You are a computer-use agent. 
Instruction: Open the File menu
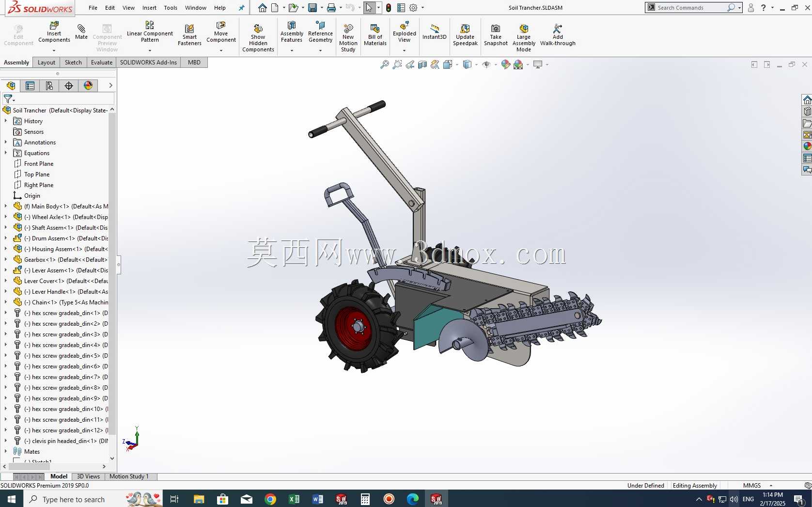(93, 8)
